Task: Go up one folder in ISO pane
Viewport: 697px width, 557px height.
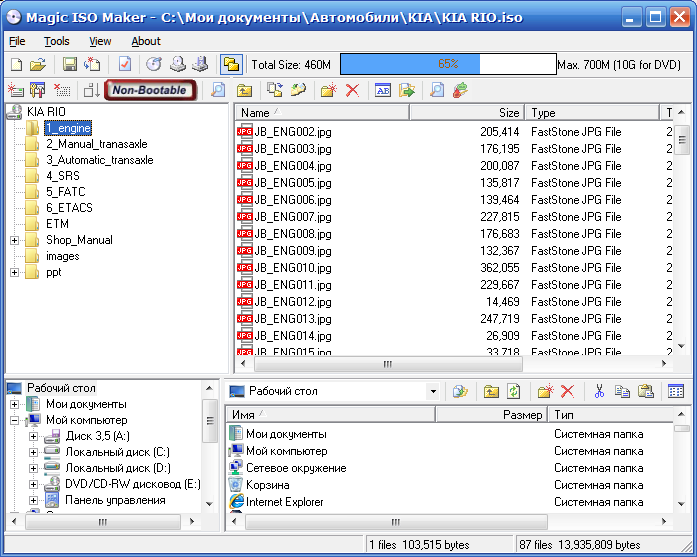Action: point(244,90)
